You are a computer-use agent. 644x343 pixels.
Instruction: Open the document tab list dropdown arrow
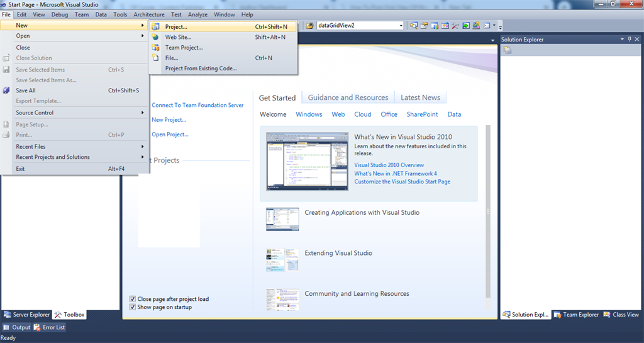point(493,40)
